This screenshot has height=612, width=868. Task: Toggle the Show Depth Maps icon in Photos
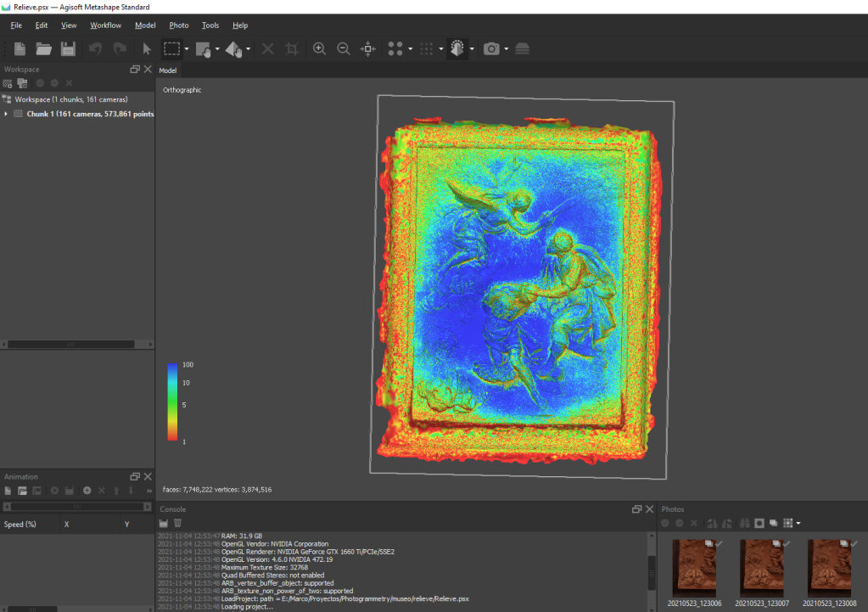tap(774, 523)
